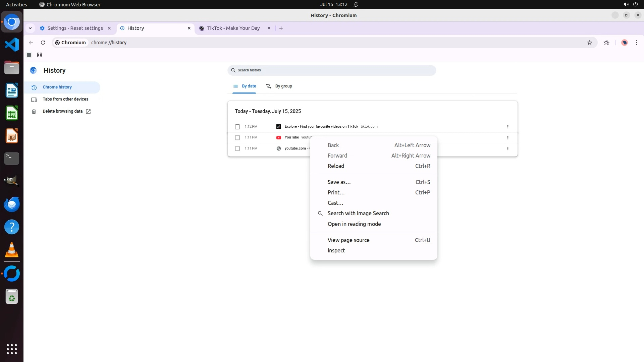Viewport: 644px width, 362px height.
Task: Tick the youtube.com' search entry checkbox
Action: (237, 148)
